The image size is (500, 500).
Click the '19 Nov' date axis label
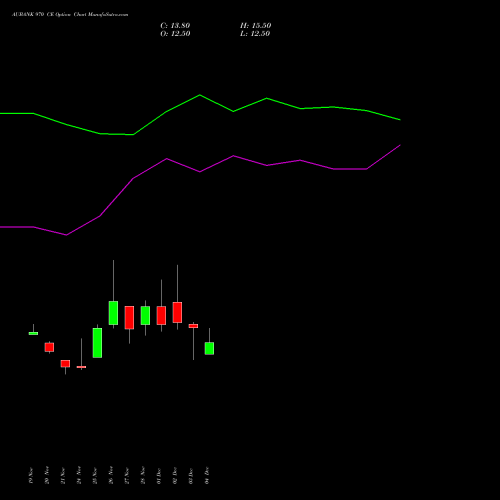click(x=31, y=475)
